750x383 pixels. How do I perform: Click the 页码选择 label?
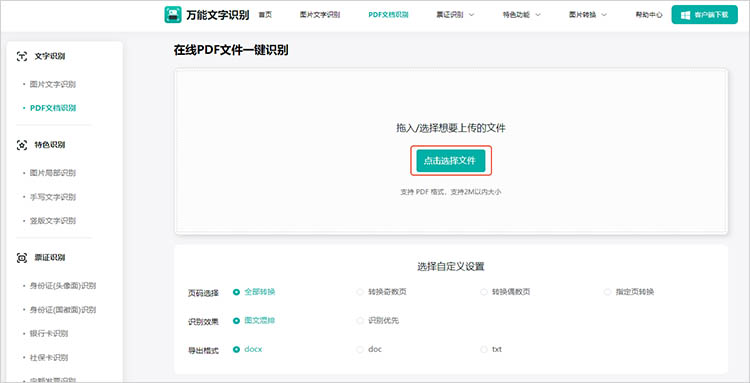point(203,293)
